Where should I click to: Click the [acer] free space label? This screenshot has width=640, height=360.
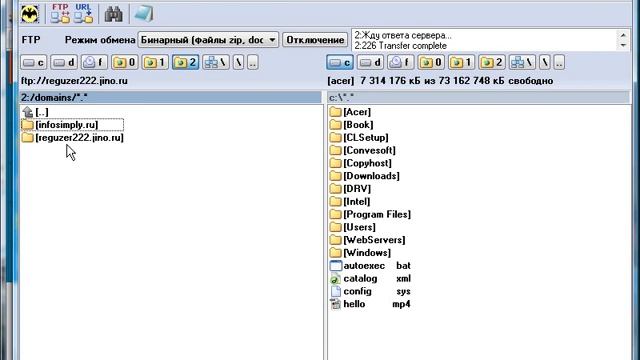pyautogui.click(x=440, y=81)
